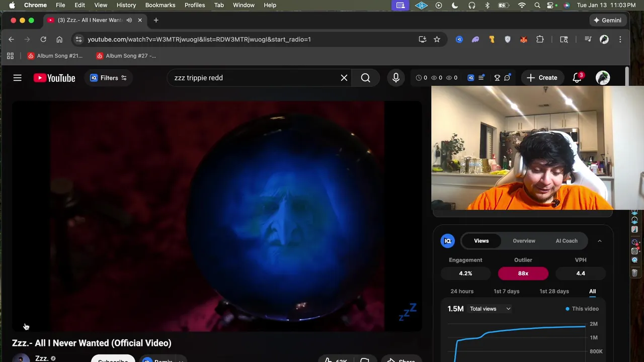644x362 pixels.
Task: Open the History menu
Action: coord(126,5)
